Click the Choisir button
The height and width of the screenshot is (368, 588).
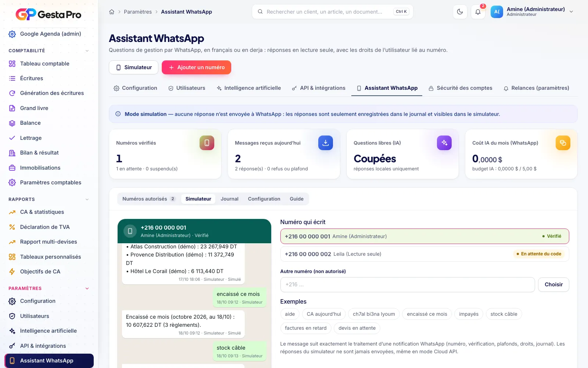coord(553,284)
